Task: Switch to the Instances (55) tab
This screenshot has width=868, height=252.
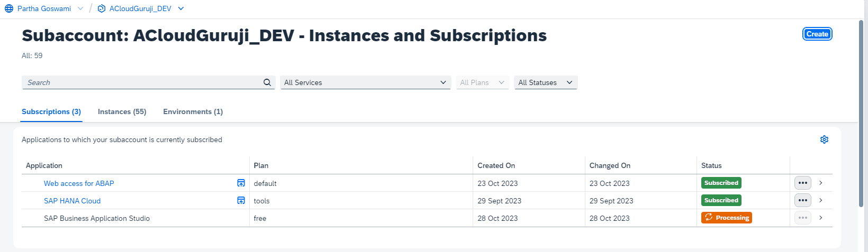Action: pyautogui.click(x=122, y=112)
